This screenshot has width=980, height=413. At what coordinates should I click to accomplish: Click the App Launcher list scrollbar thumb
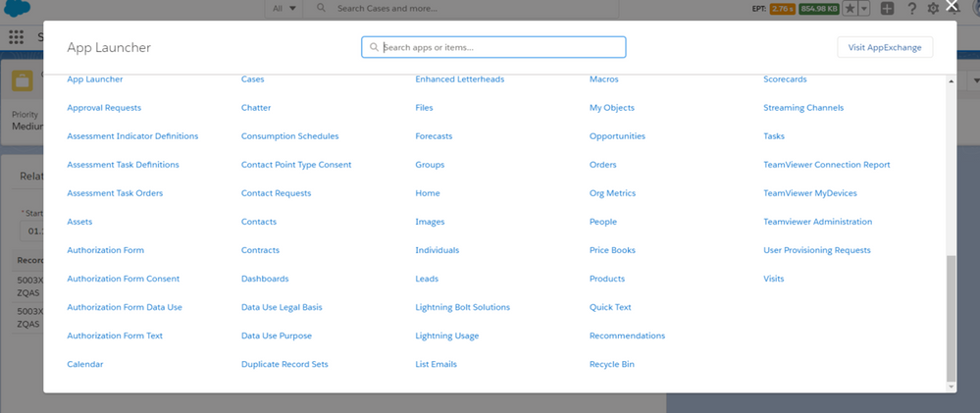952,318
